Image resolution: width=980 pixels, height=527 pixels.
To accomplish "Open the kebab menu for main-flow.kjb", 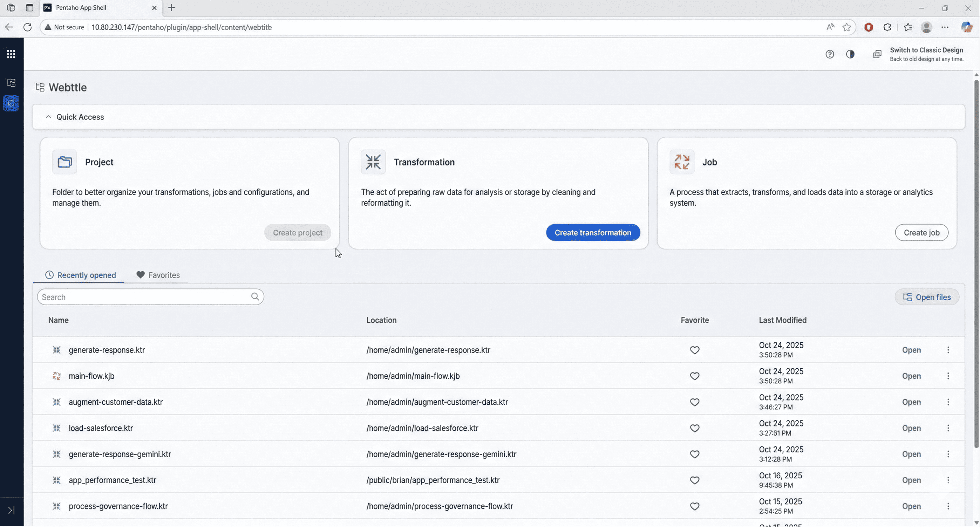I will [948, 376].
